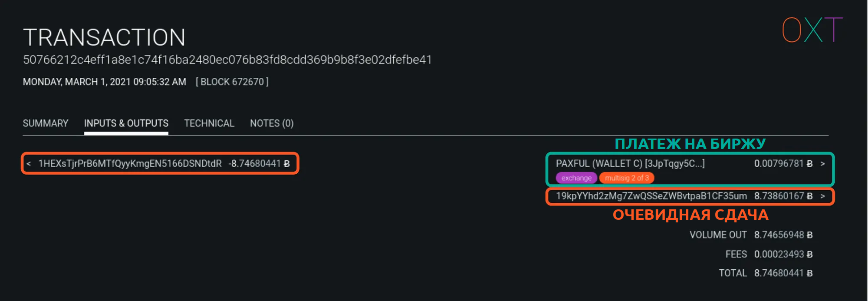
Task: Click the right arrow on the 19kpYY output
Action: [822, 196]
